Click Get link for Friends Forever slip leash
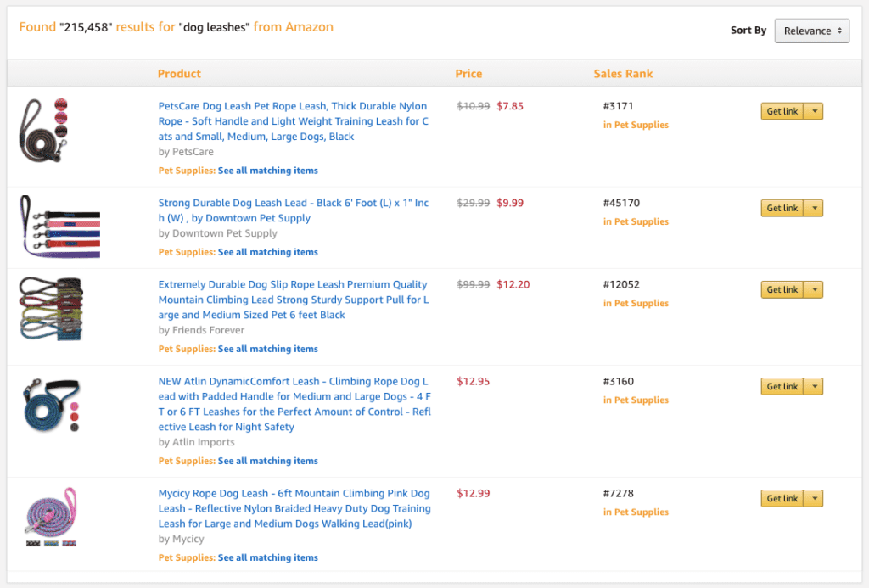 pos(782,289)
